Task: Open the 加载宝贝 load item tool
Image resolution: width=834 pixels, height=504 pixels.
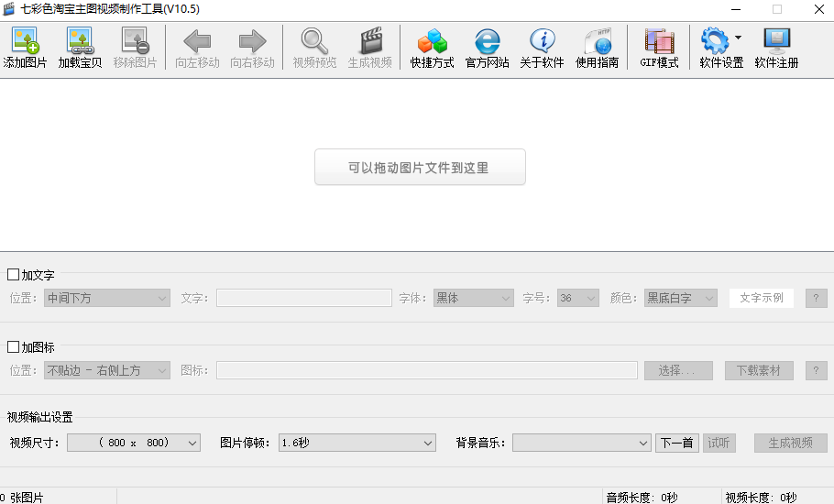Action: (x=80, y=41)
